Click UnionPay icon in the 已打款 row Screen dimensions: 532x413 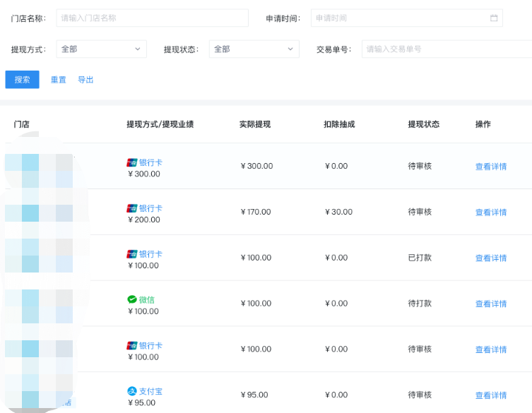131,254
